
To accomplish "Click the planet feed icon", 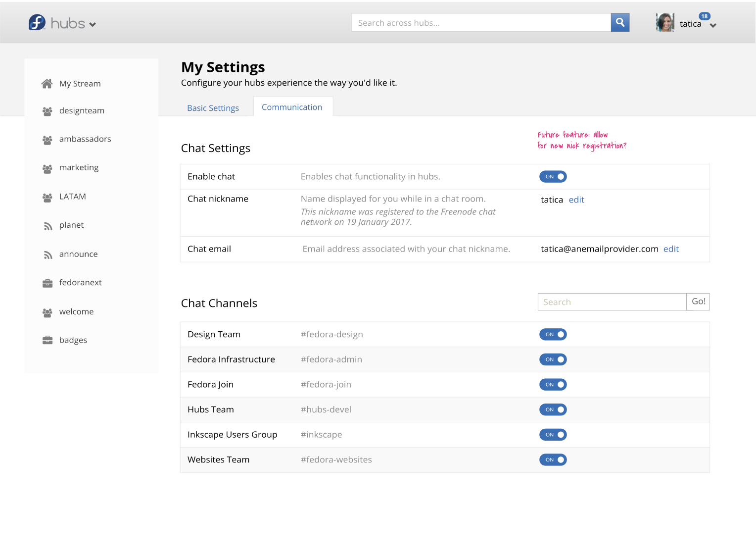I will tap(48, 226).
